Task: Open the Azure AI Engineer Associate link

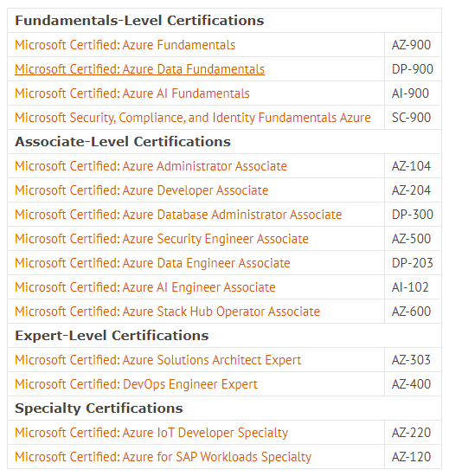Action: tap(145, 287)
